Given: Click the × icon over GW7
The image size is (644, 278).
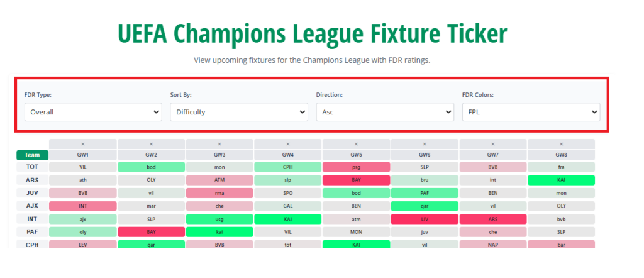Looking at the screenshot, I should 492,144.
